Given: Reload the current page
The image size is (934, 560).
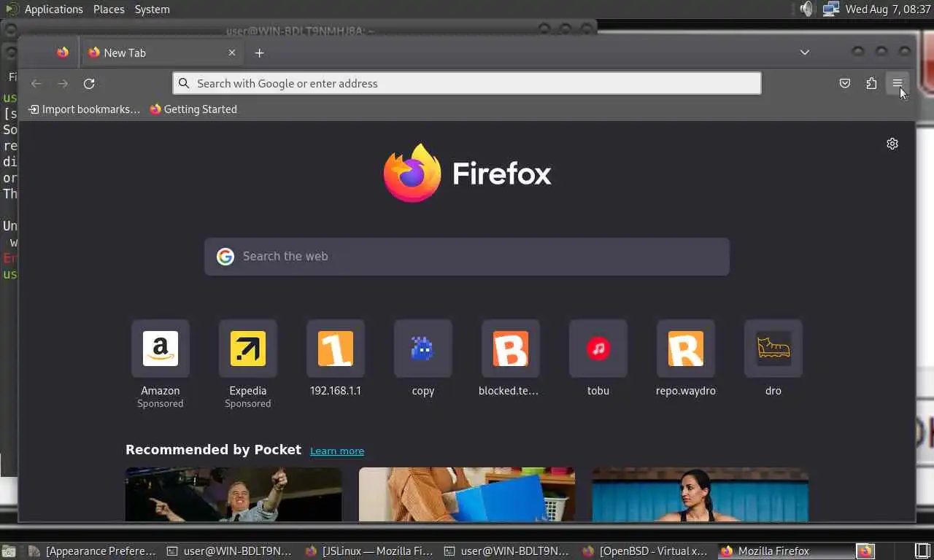Looking at the screenshot, I should click(x=89, y=83).
